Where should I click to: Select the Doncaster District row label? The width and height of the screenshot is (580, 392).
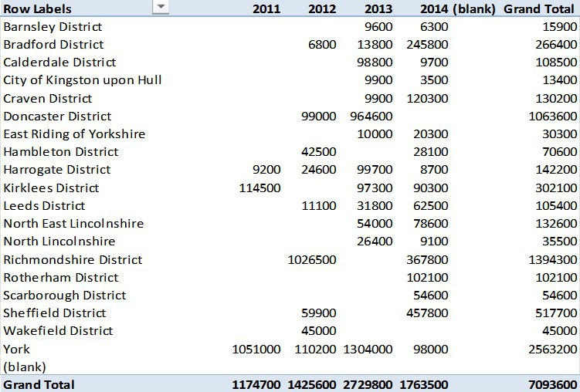coord(58,116)
